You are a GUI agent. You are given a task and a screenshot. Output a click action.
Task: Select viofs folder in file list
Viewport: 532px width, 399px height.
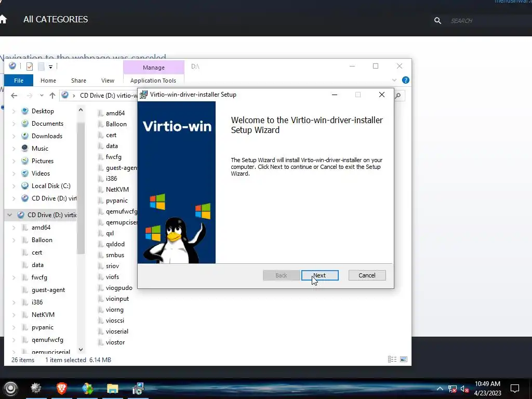(112, 277)
